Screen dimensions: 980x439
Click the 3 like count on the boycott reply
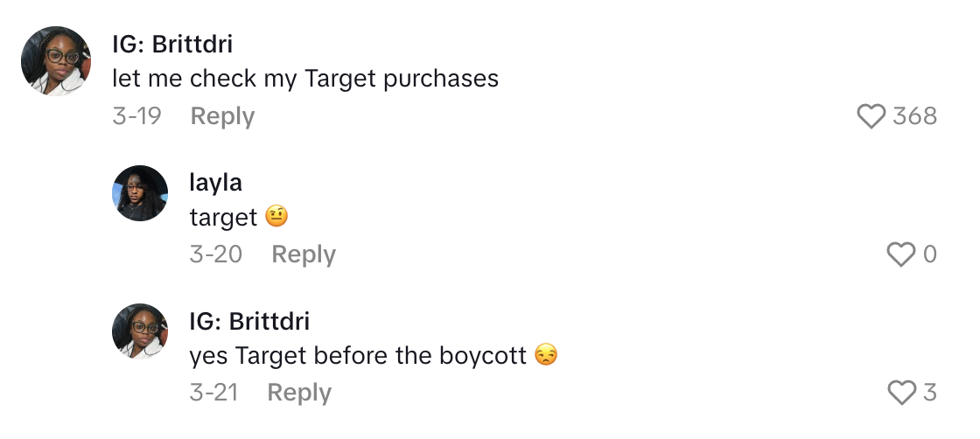pos(929,393)
